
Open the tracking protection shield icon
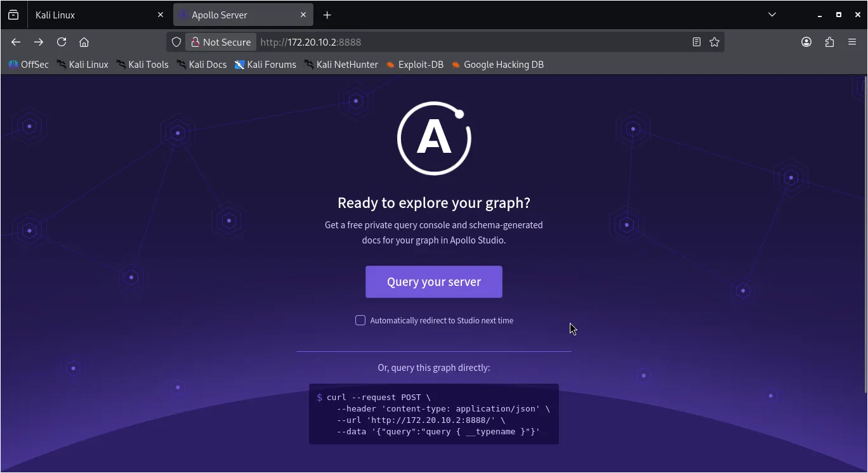(x=177, y=42)
